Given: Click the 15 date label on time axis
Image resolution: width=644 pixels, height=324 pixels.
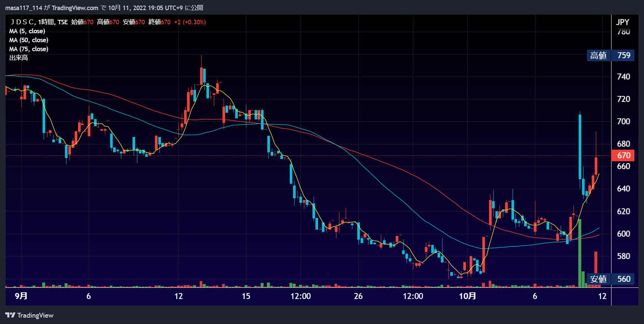Looking at the screenshot, I should tap(246, 296).
